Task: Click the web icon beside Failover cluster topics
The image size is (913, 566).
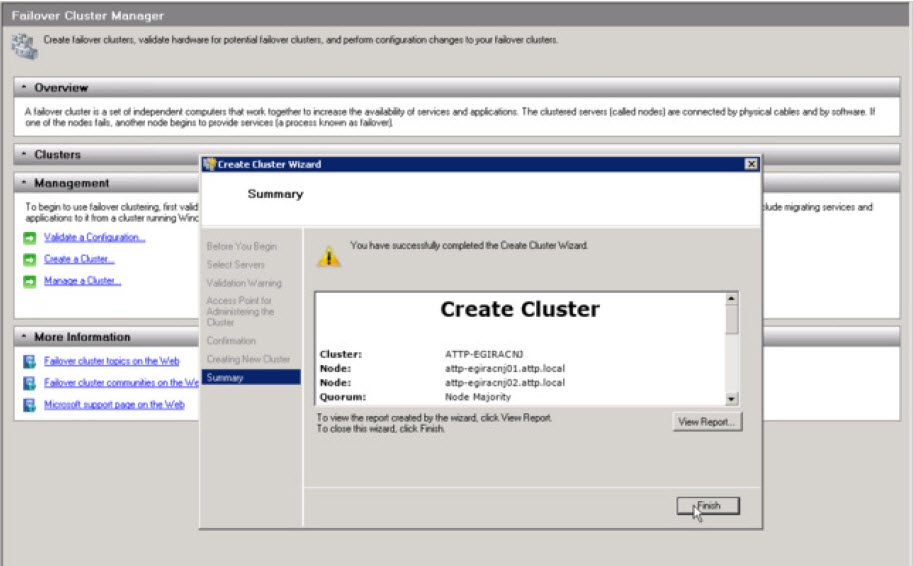Action: click(29, 362)
